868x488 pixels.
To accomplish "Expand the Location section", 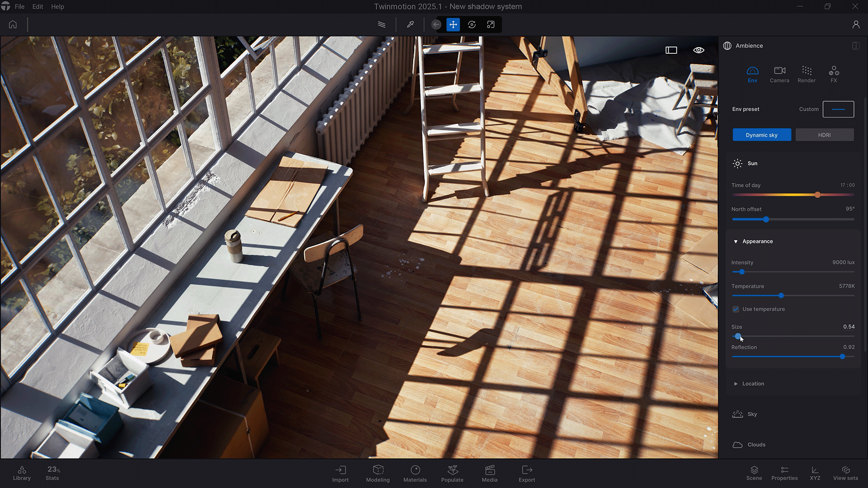I will 736,384.
